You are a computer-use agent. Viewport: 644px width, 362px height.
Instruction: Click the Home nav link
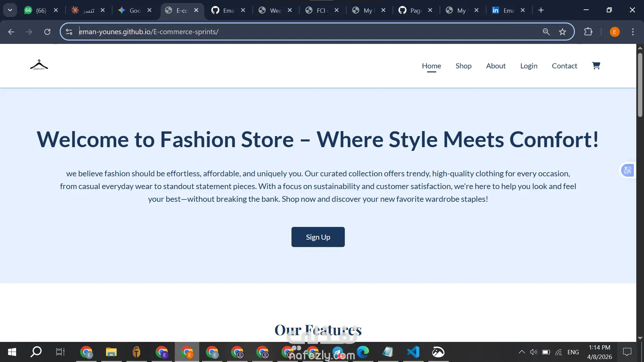(431, 66)
